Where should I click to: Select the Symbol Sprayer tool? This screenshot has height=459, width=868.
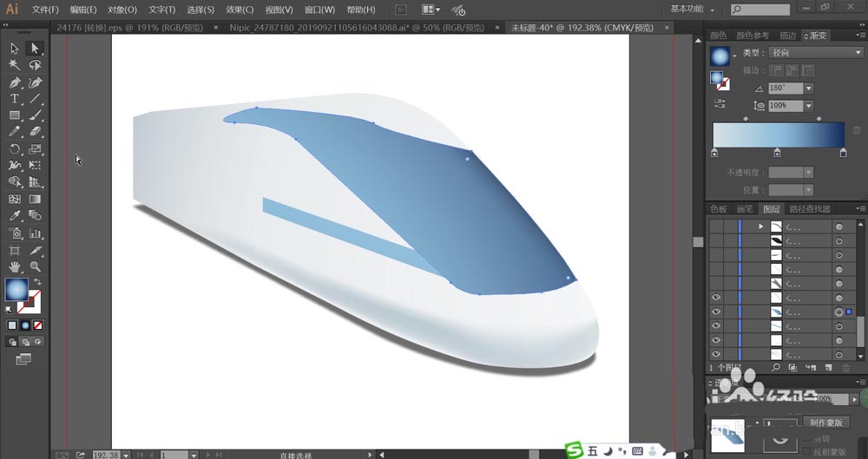(15, 233)
